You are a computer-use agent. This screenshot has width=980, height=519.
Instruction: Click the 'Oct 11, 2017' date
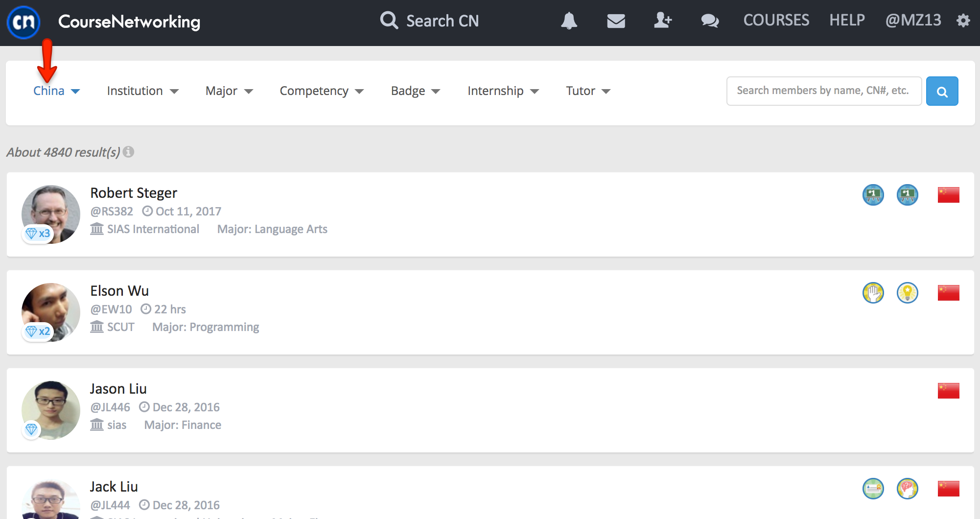click(x=188, y=212)
